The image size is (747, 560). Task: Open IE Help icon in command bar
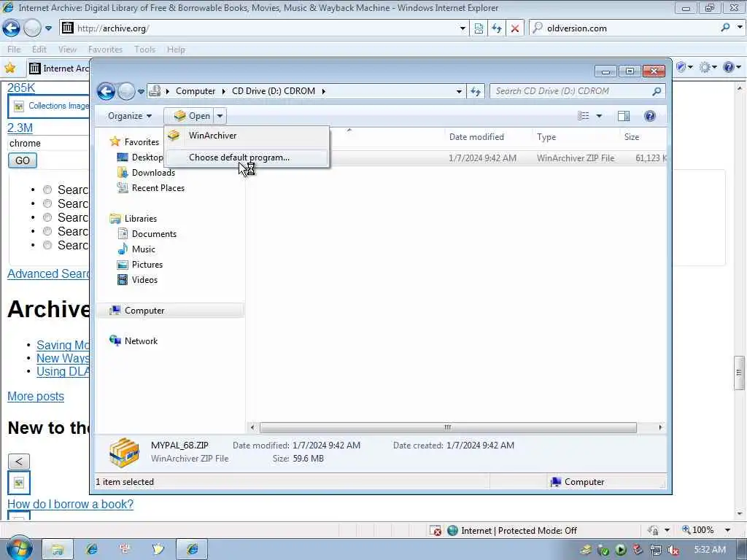pyautogui.click(x=728, y=68)
